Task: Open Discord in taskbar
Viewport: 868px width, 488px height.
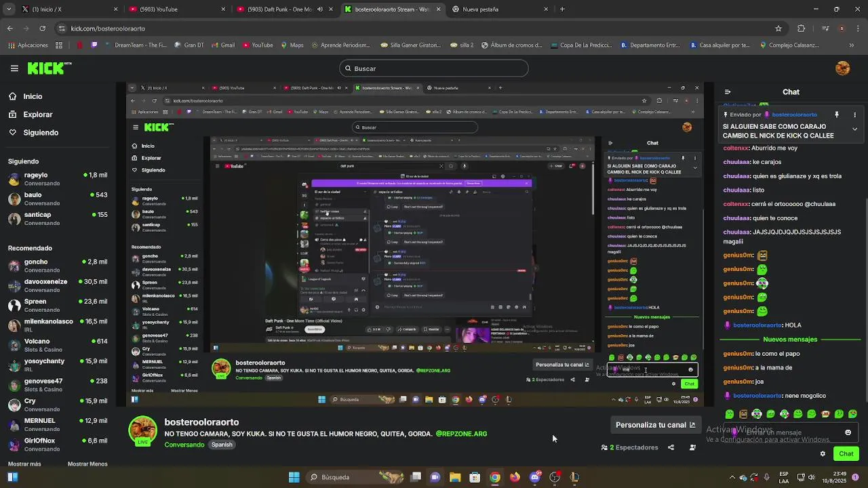Action: point(535,477)
